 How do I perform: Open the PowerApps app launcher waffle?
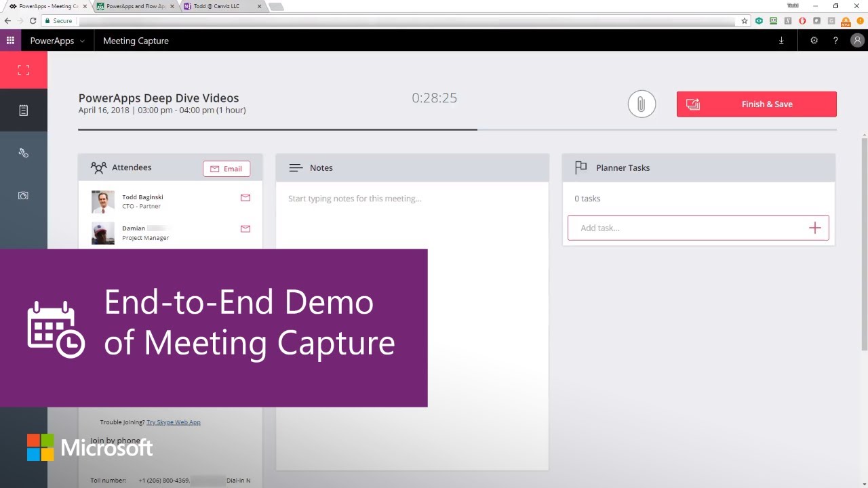click(x=10, y=41)
